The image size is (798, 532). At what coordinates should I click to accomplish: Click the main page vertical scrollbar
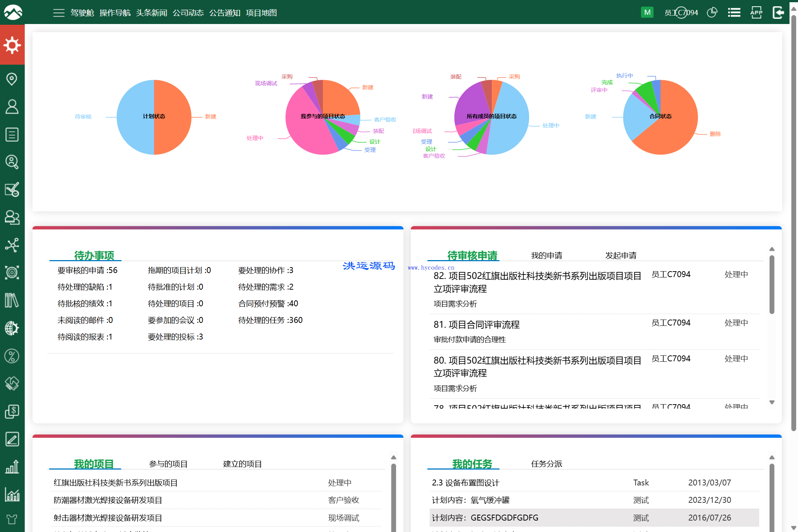point(794,223)
